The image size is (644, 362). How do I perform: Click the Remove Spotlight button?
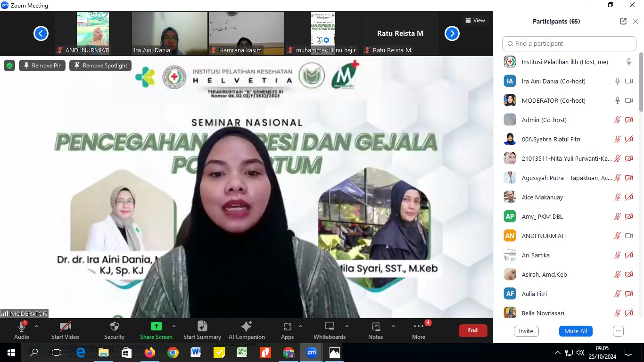tap(100, 66)
